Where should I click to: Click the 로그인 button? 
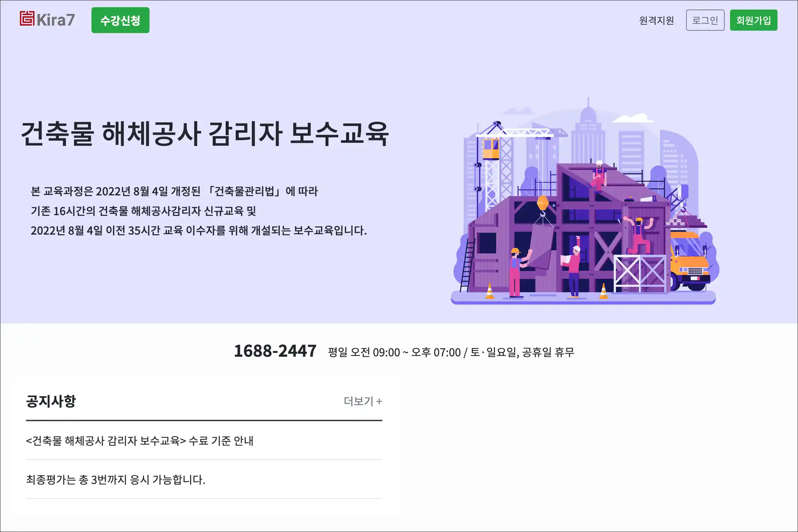pos(705,20)
